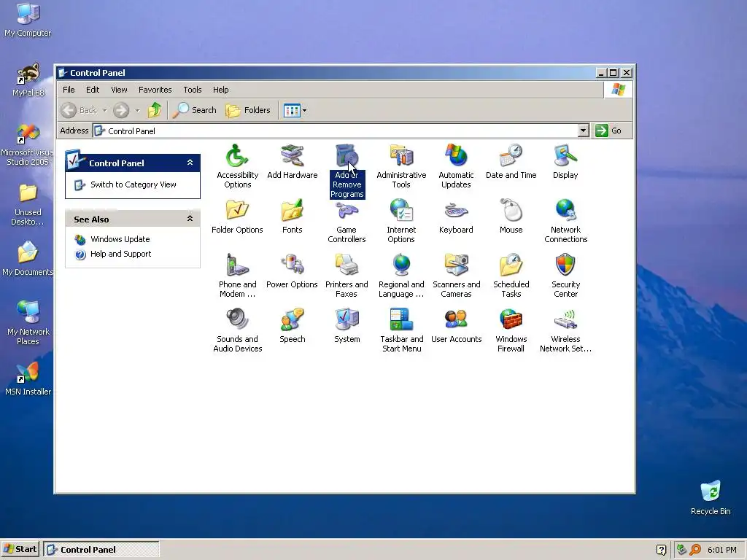The height and width of the screenshot is (560, 747).
Task: Open the View menu
Action: tap(119, 90)
